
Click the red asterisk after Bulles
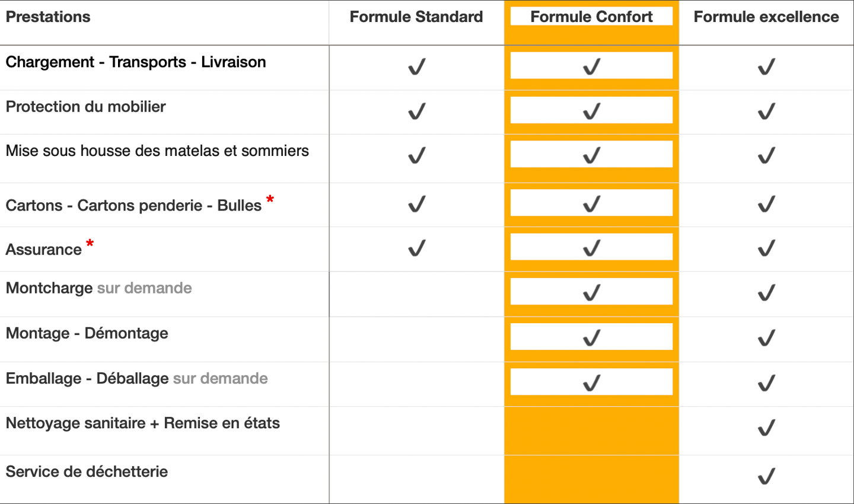tap(270, 199)
